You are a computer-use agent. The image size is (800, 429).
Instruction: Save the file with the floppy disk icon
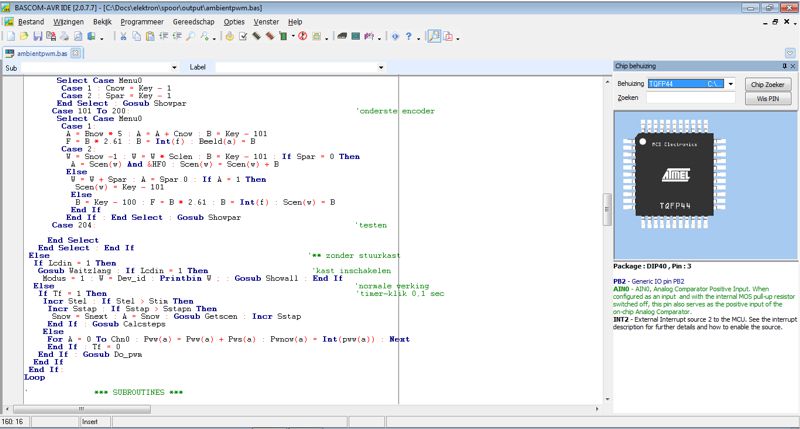coord(37,36)
